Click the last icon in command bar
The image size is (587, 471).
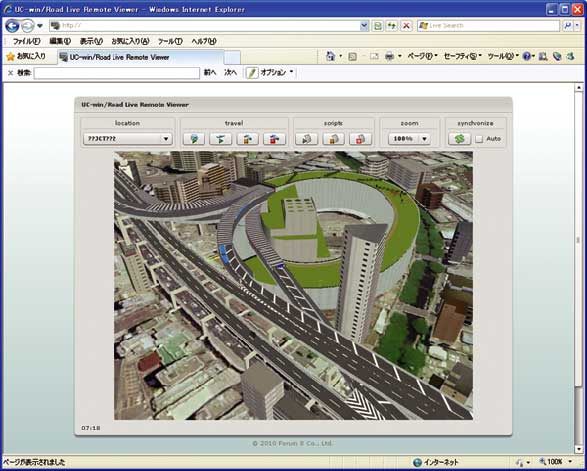pyautogui.click(x=571, y=57)
